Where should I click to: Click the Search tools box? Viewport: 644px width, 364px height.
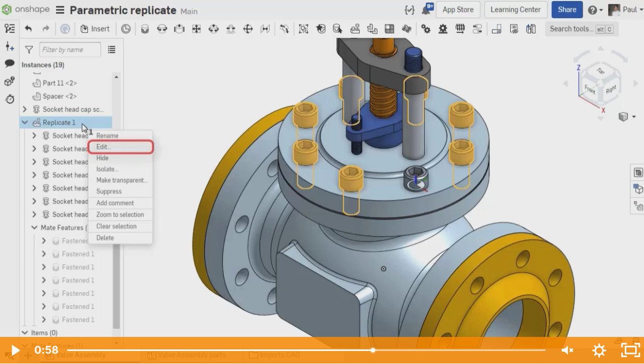(x=582, y=29)
